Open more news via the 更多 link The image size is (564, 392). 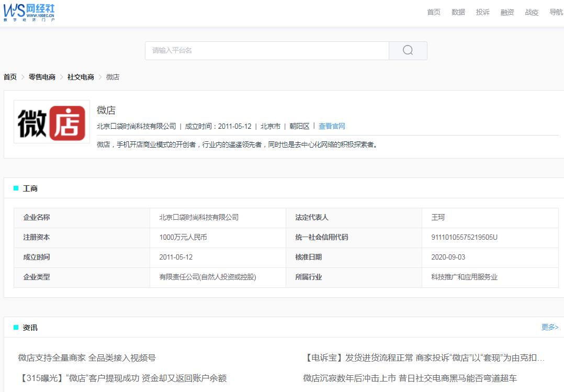coord(549,327)
